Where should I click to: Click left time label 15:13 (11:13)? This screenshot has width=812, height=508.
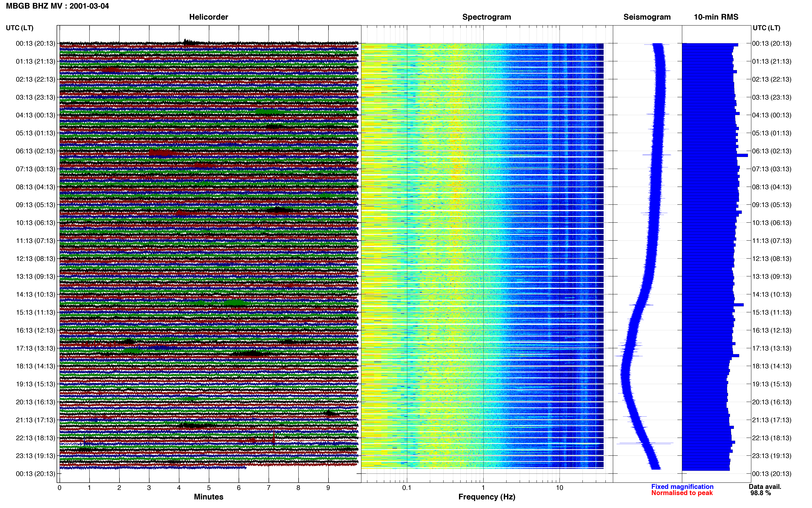click(36, 313)
